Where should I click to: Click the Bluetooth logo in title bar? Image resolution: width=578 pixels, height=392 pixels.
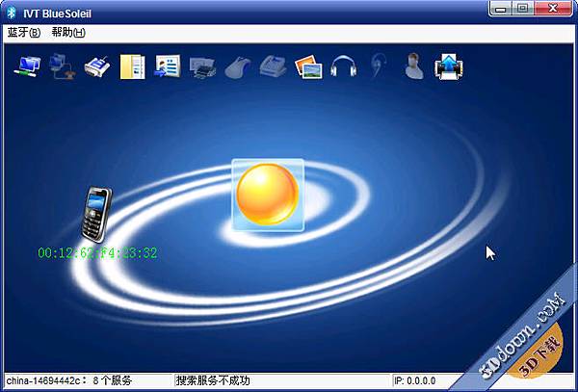pos(12,13)
